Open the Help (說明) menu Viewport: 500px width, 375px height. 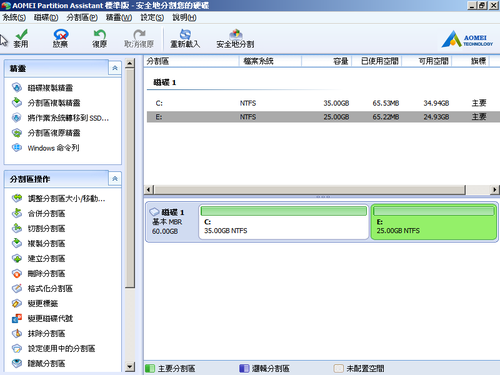(184, 17)
